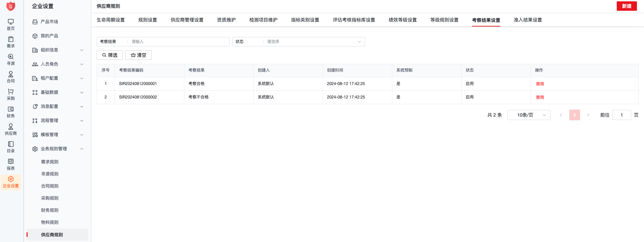Open 合同规则 submenu item
Viewport: 644px width, 242px height.
pos(50,186)
